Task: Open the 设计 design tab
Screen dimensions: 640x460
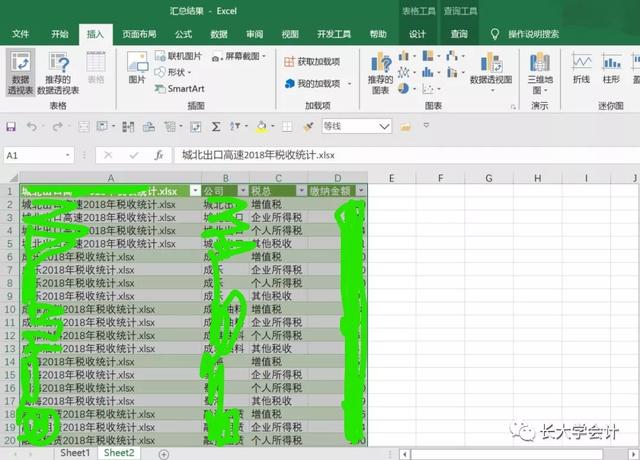Action: 417,34
